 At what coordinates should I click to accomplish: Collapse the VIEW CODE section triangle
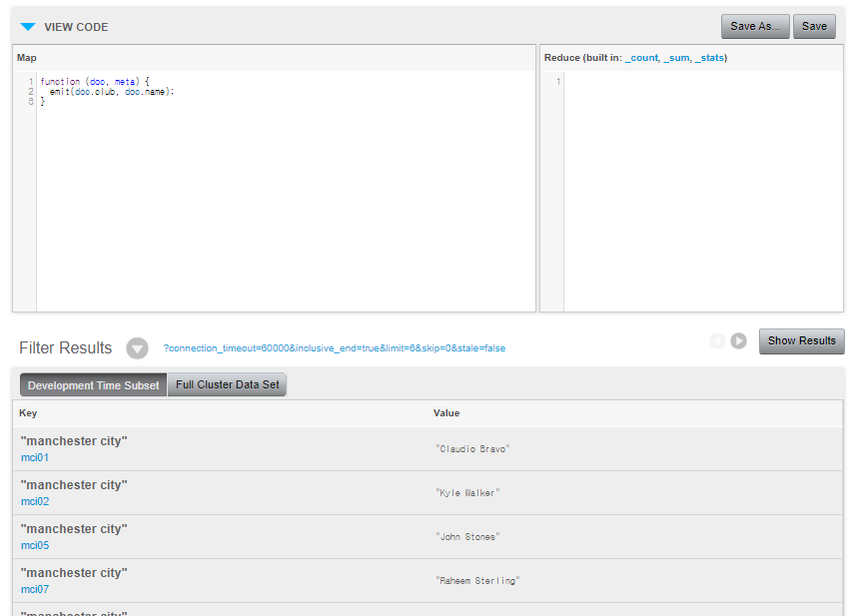coord(28,27)
